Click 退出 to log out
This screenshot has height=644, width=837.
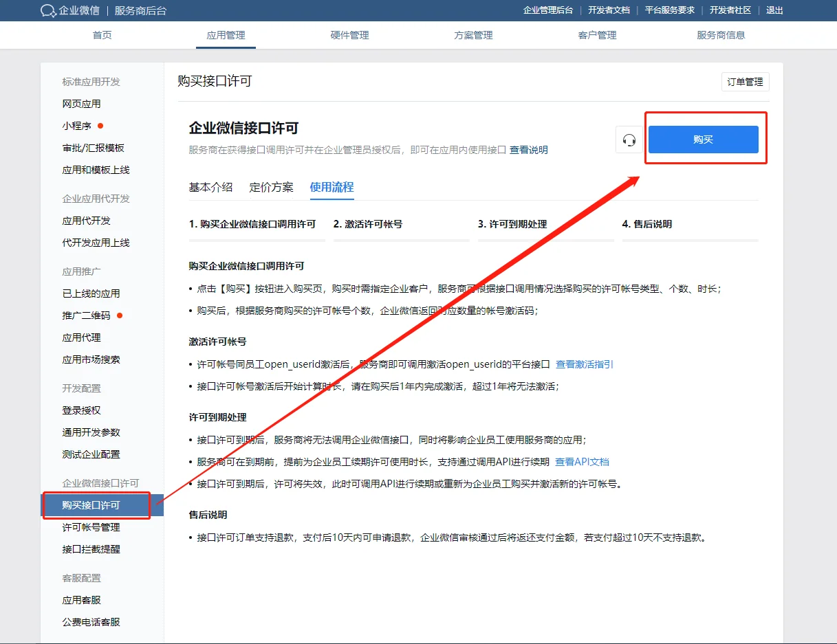coord(774,10)
